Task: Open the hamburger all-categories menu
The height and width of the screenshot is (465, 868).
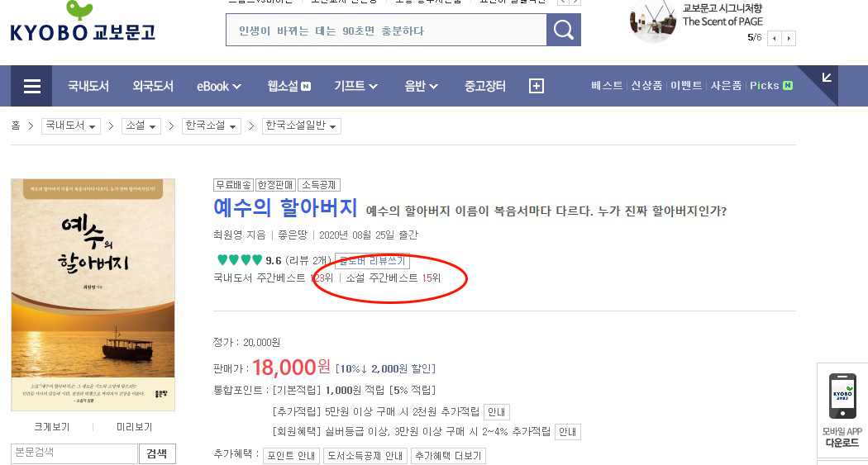Action: click(x=32, y=86)
